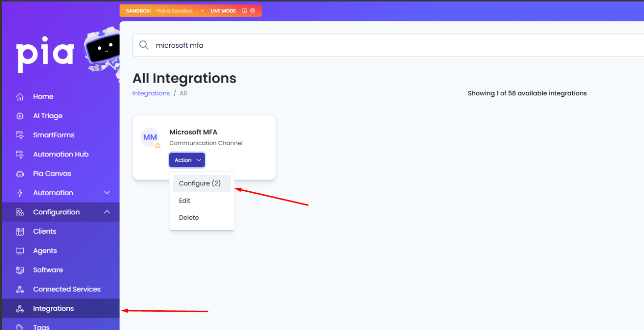Open AI Triage via its chip icon
This screenshot has width=644, height=330.
pos(20,116)
